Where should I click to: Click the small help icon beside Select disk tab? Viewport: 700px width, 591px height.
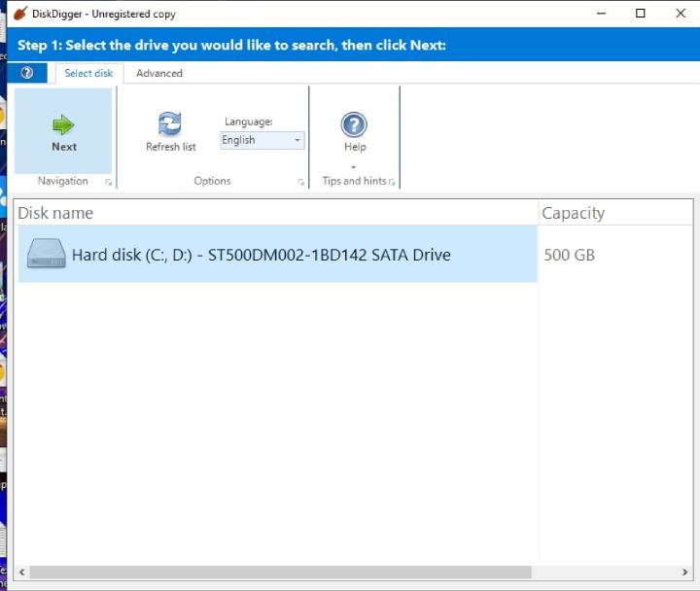(x=27, y=73)
